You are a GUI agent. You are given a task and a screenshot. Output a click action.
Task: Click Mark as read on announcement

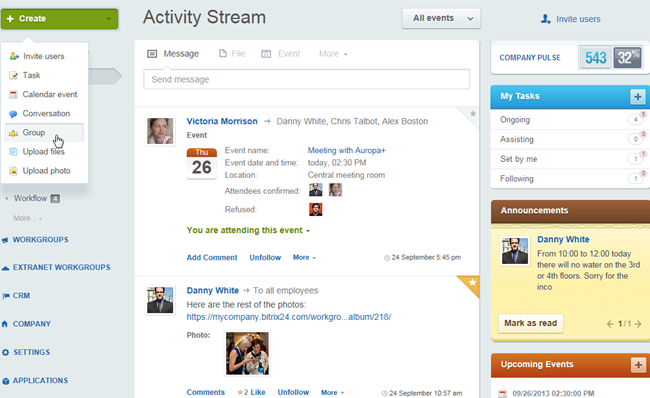point(531,323)
